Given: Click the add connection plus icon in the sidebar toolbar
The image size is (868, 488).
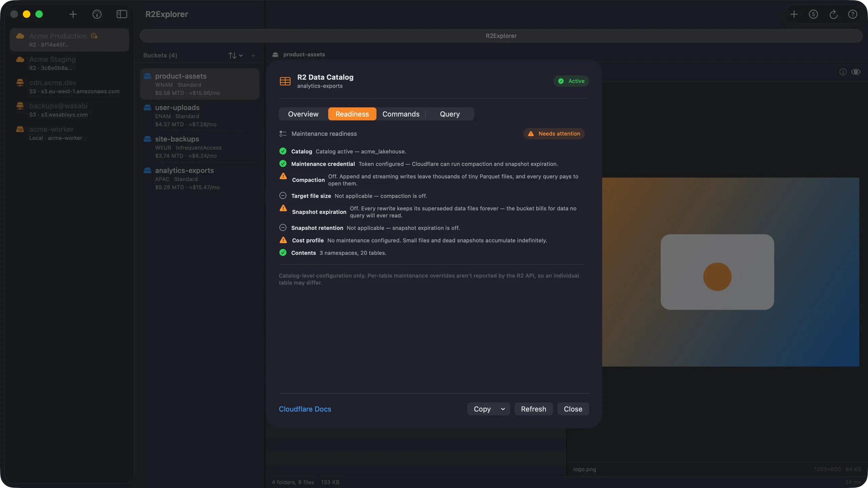Looking at the screenshot, I should point(73,14).
